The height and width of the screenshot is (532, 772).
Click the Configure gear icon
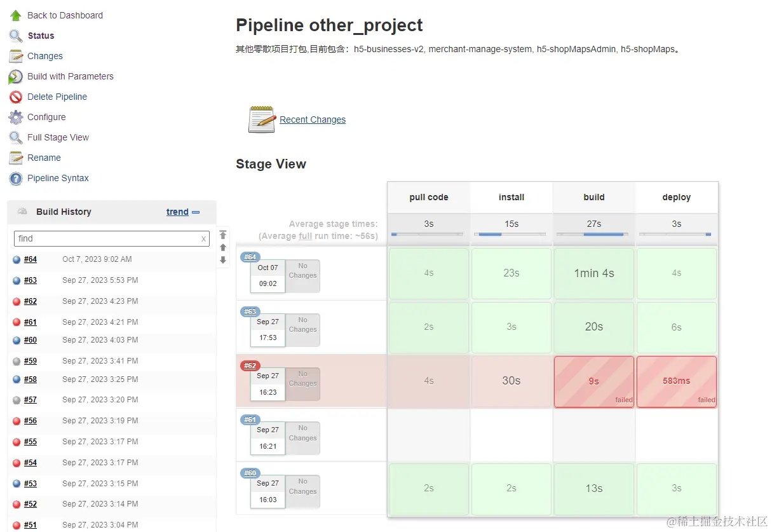tap(16, 117)
